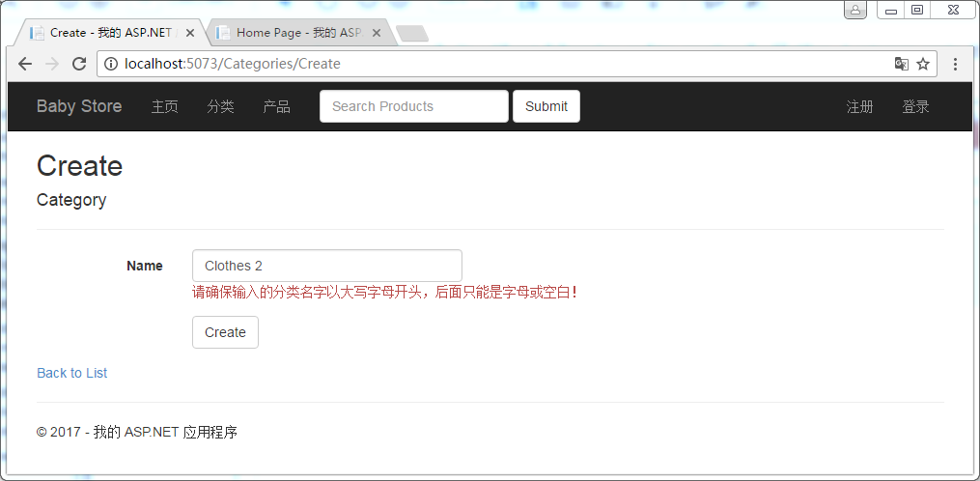Open the 登录 login link

pos(915,107)
